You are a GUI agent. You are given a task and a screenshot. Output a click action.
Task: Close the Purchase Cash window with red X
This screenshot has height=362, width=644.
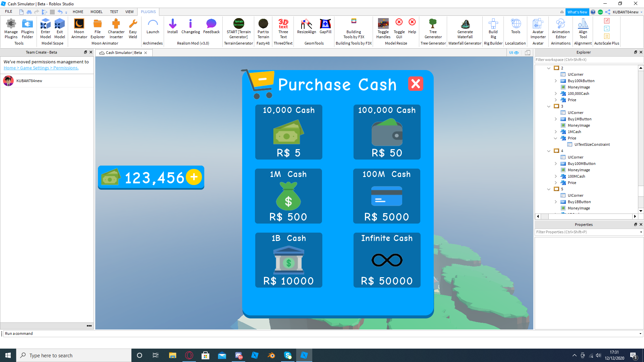click(x=416, y=84)
